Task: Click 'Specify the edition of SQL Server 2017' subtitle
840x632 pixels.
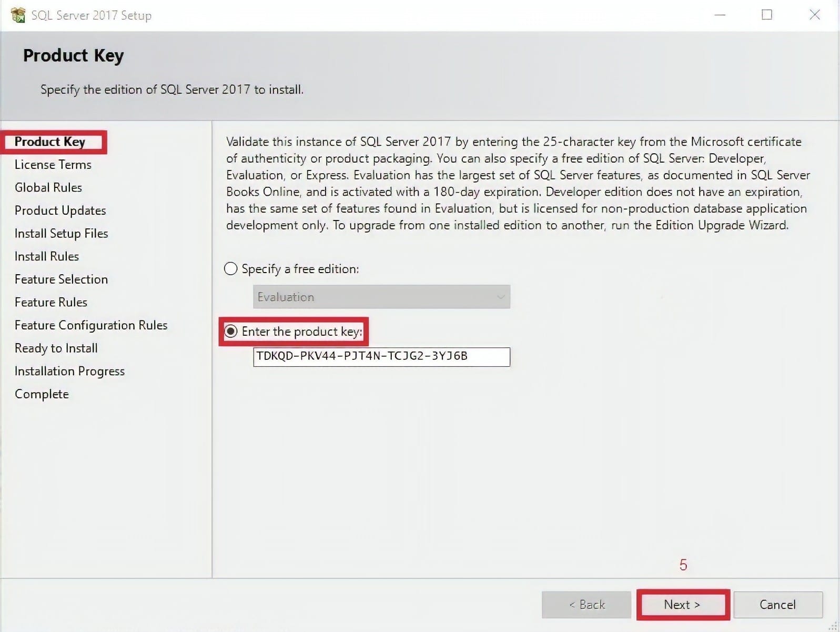Action: tap(172, 89)
